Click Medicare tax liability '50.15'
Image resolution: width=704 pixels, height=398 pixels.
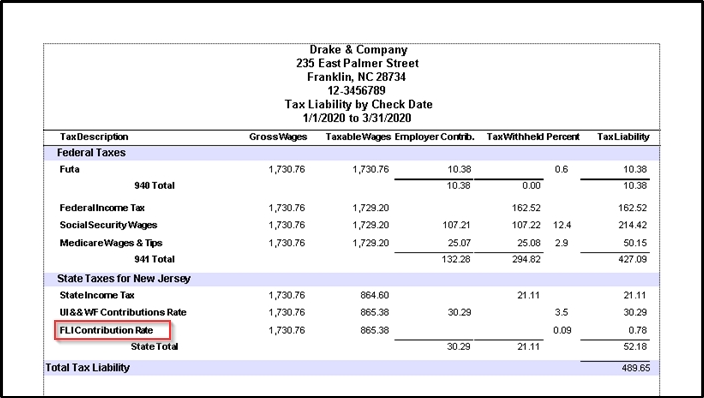point(635,243)
